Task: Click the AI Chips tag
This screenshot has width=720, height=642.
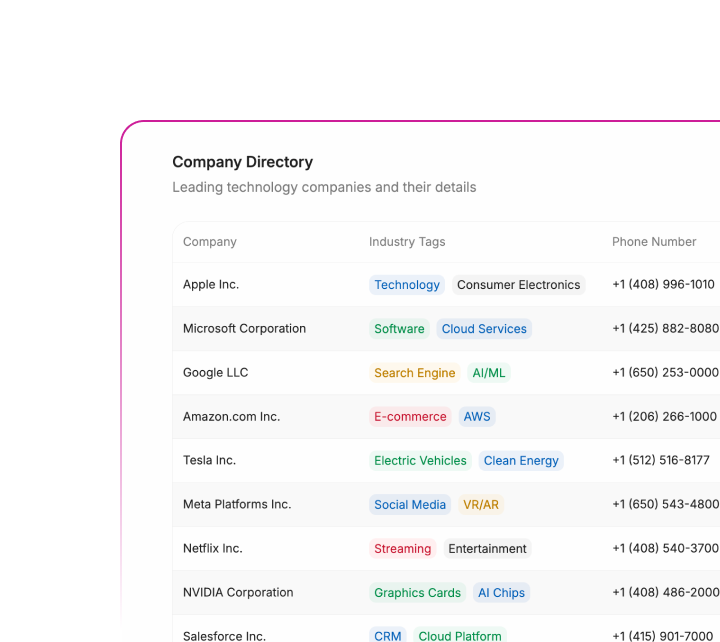Action: click(x=501, y=593)
